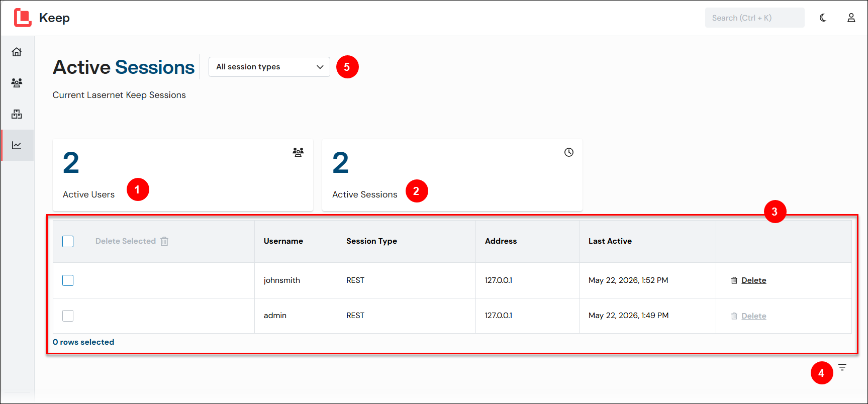Click 127.0.0.1 in johnsmith row
This screenshot has height=404, width=868.
(499, 280)
